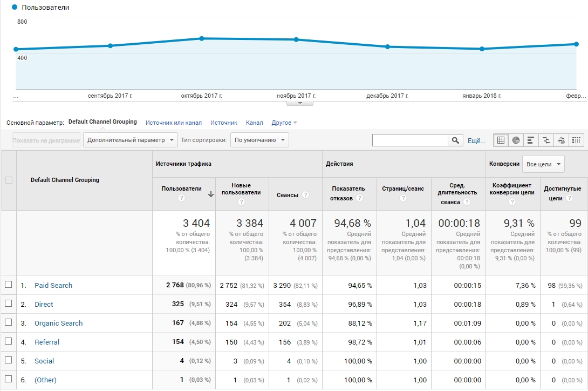Open help icon beside Достигнутые цели header

(569, 198)
